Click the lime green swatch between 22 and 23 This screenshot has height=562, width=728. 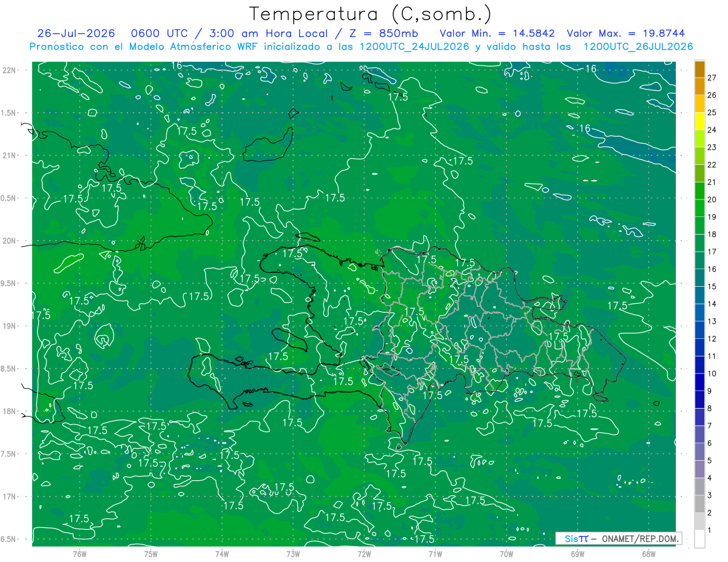[699, 156]
